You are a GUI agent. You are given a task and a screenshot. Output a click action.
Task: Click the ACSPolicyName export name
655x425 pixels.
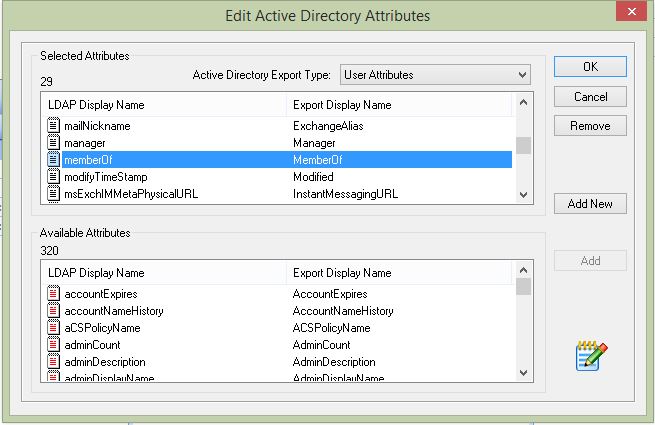(x=332, y=328)
